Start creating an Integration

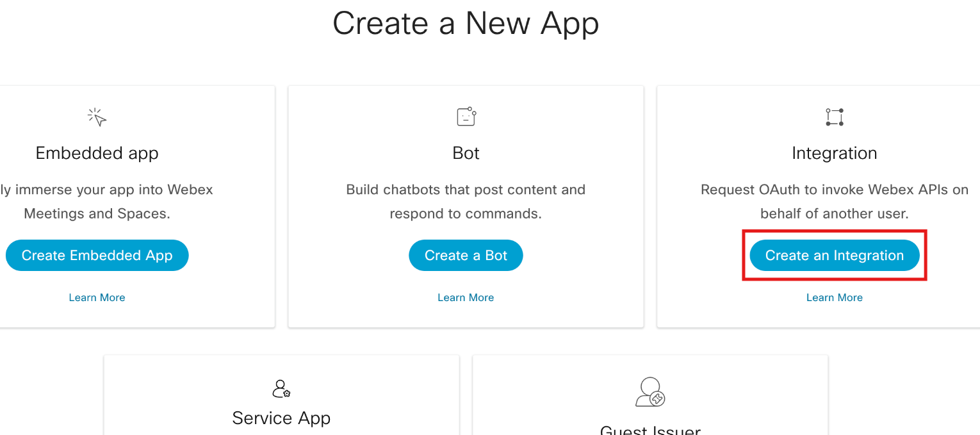[834, 256]
